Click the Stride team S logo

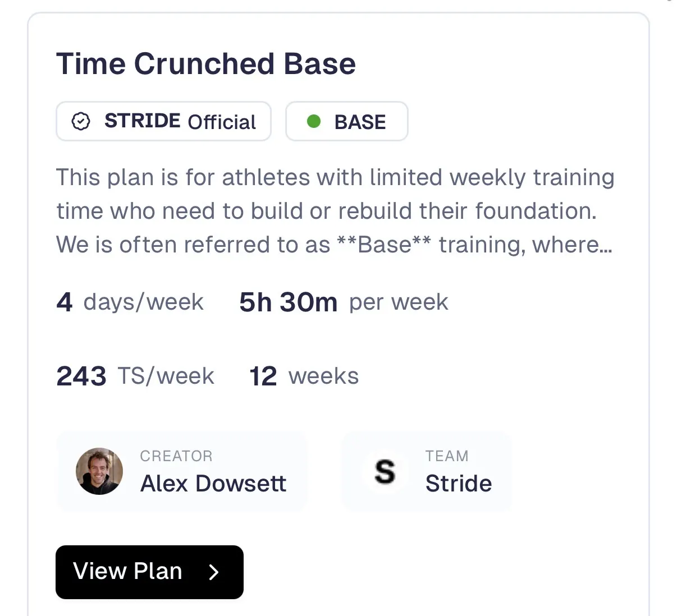coord(385,471)
